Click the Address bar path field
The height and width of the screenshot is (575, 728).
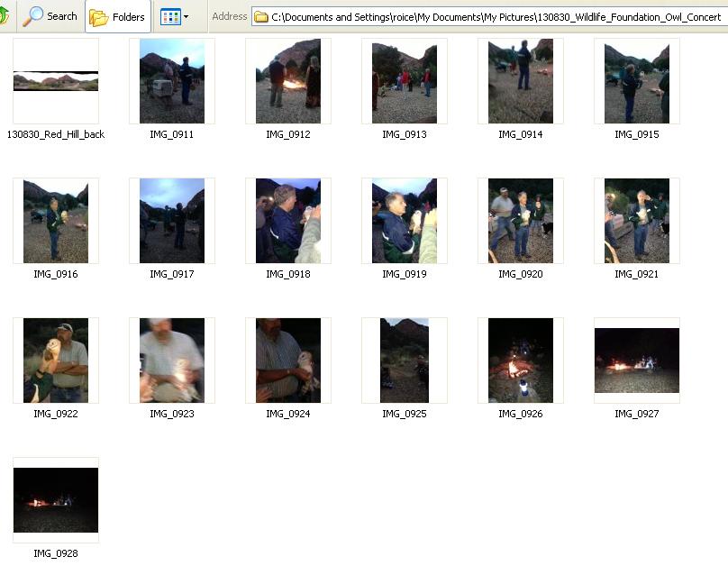(x=490, y=17)
